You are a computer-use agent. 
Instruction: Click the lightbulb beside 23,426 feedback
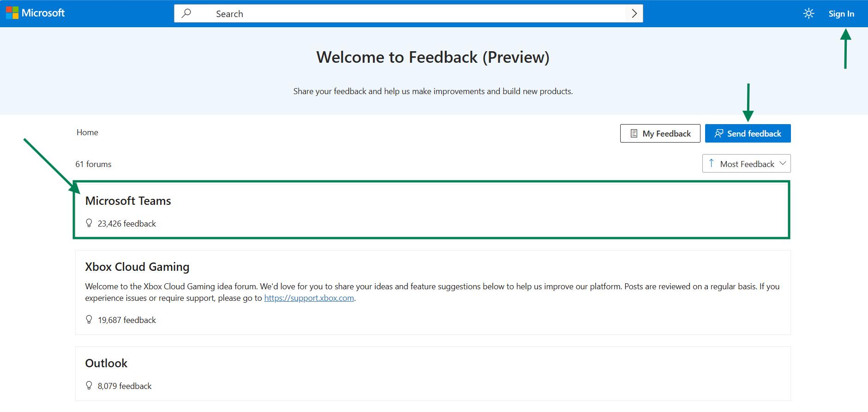tap(89, 223)
